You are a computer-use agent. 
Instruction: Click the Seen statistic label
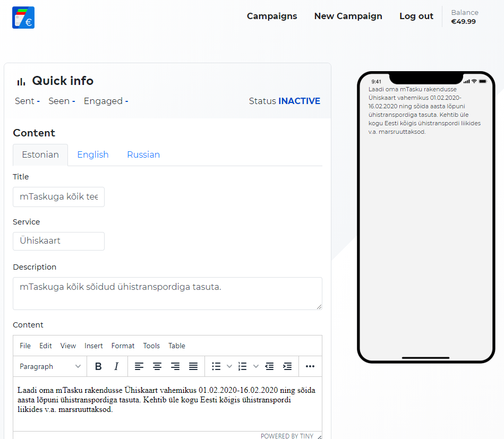(59, 101)
